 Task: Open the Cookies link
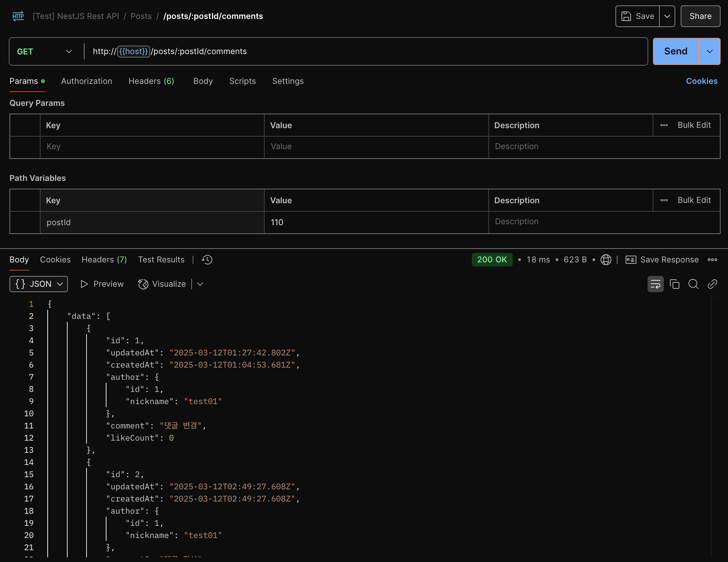tap(701, 81)
